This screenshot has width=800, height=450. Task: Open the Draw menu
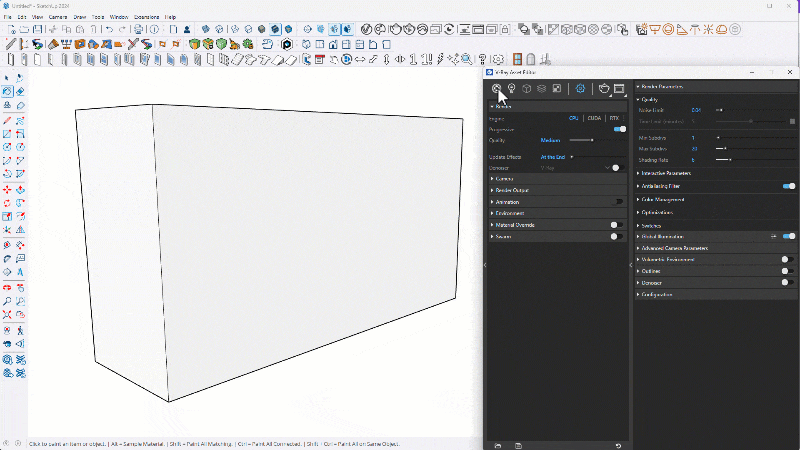coord(80,17)
